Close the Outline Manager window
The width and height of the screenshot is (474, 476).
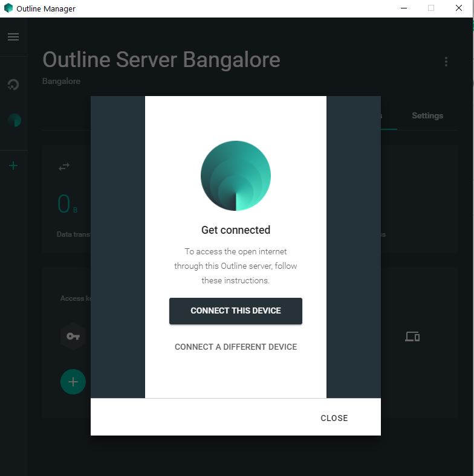459,8
